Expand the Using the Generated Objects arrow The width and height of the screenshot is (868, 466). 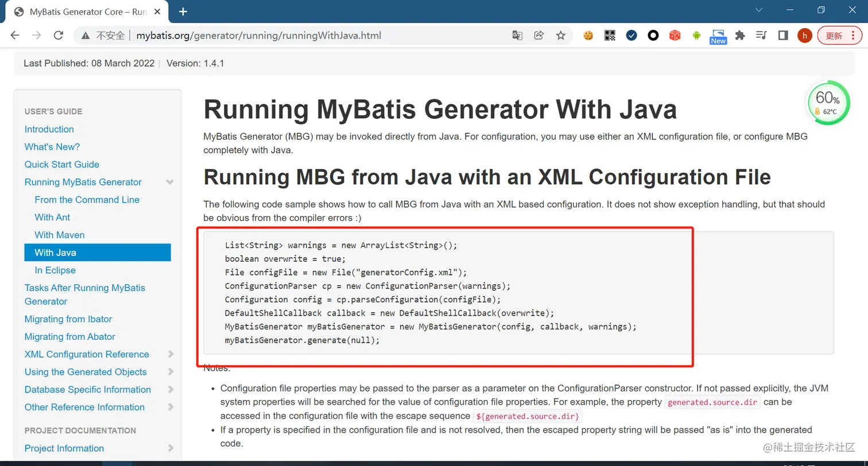(170, 372)
